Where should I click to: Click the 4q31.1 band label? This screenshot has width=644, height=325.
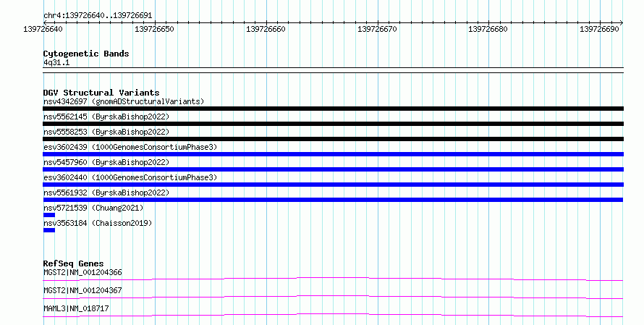pos(56,62)
